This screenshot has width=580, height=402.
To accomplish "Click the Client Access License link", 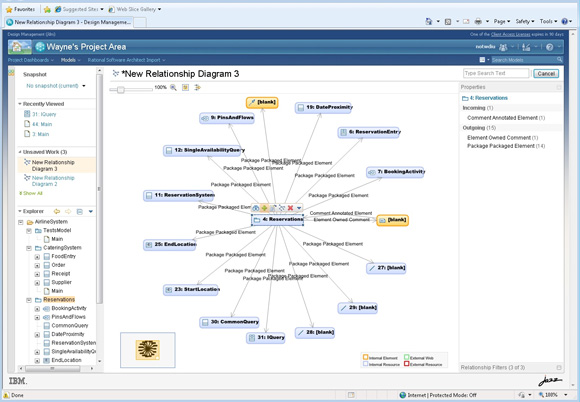I will 510,34.
